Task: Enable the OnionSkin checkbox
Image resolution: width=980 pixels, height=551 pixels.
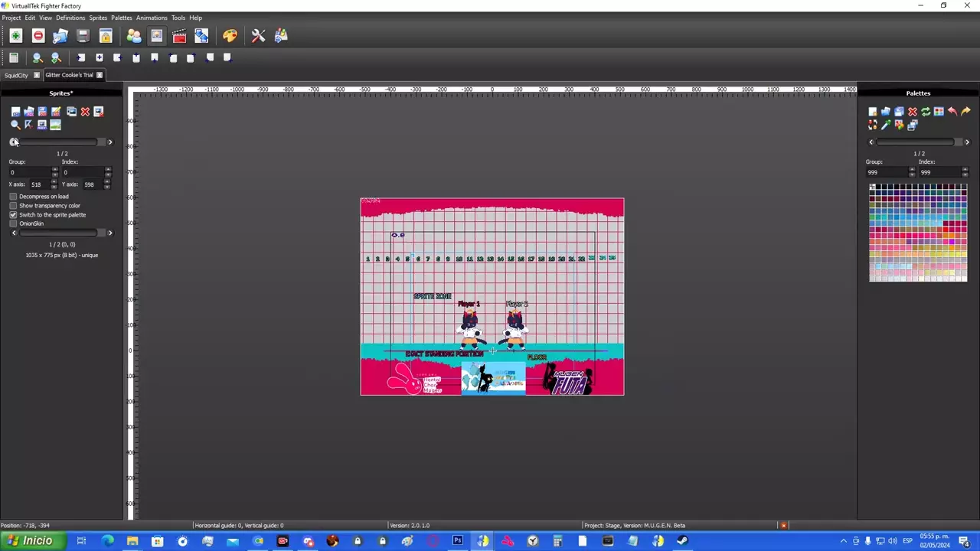Action: (x=13, y=223)
